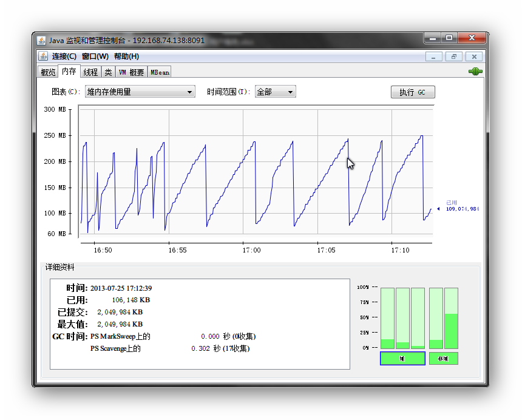Click the first heap memory pool bar
This screenshot has height=420, width=522.
point(387,318)
